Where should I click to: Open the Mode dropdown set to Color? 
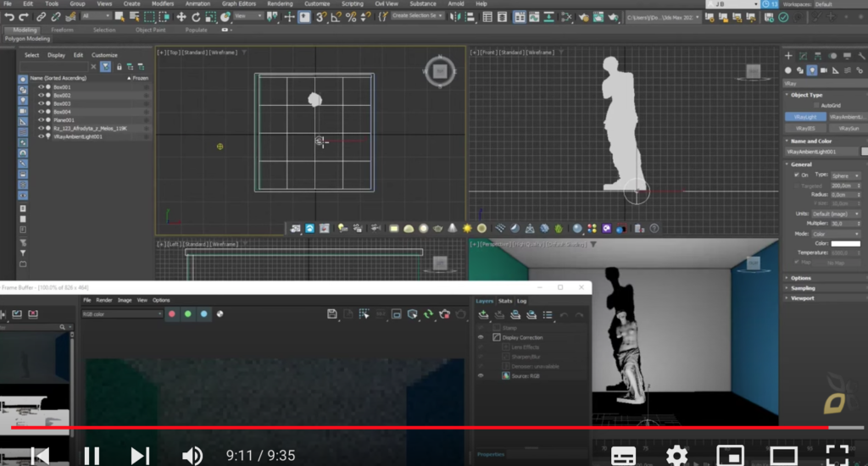tap(836, 234)
